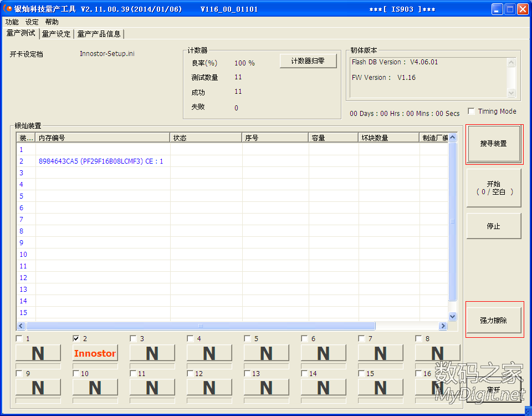Click the 开始 (0 / 空白) button
Viewport: 532px width, 416px height.
click(494, 188)
